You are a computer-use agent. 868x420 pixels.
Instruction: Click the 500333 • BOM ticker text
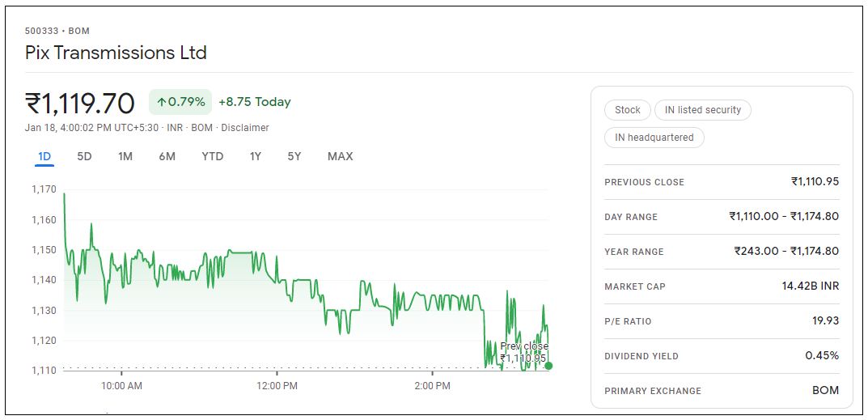coord(57,31)
